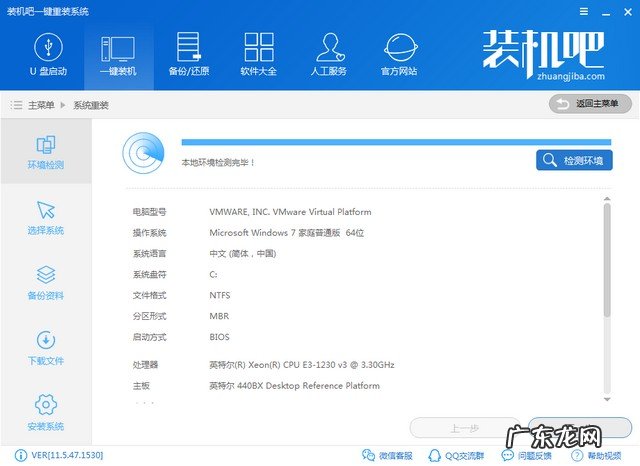Click the Xeon(R) CPU E3-1230 v3 processor value
The image size is (640, 466).
[302, 364]
